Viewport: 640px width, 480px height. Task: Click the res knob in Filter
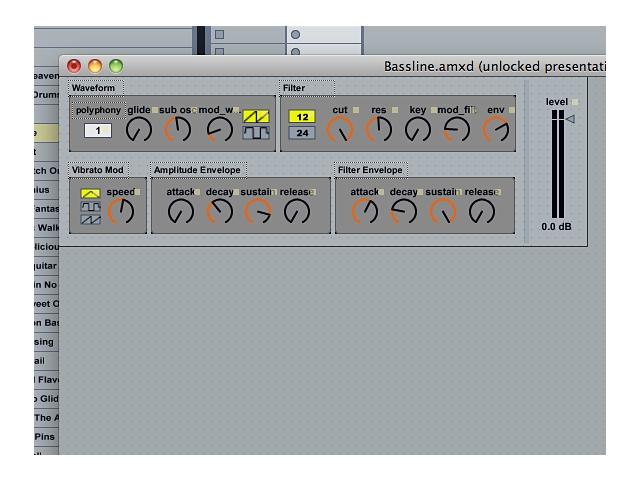pos(378,130)
